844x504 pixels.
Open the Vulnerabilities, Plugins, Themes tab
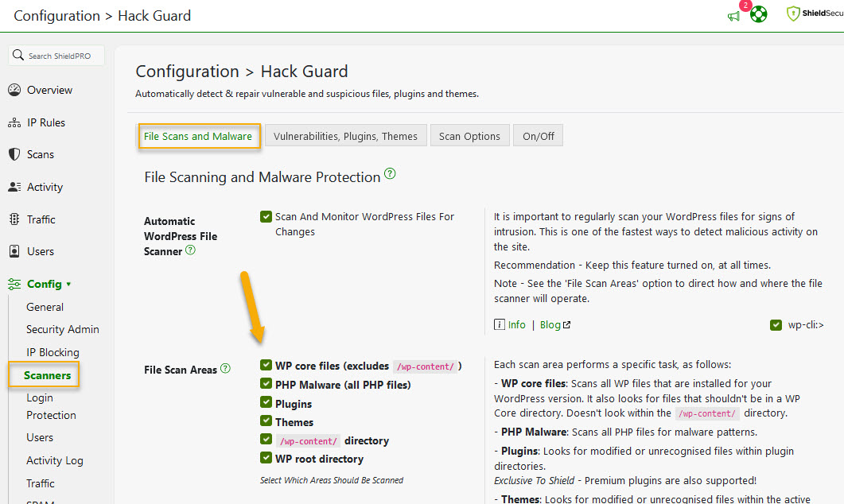(x=345, y=135)
